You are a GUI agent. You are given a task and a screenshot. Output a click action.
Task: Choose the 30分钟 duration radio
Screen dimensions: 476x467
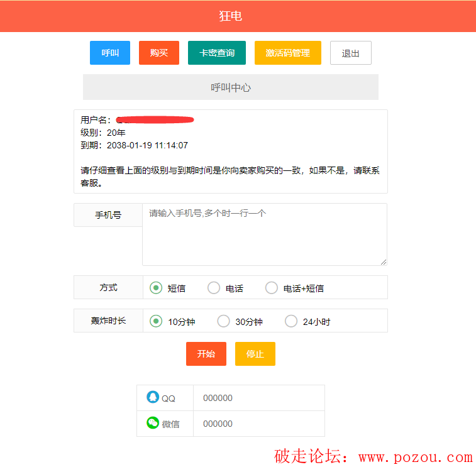[x=223, y=321]
